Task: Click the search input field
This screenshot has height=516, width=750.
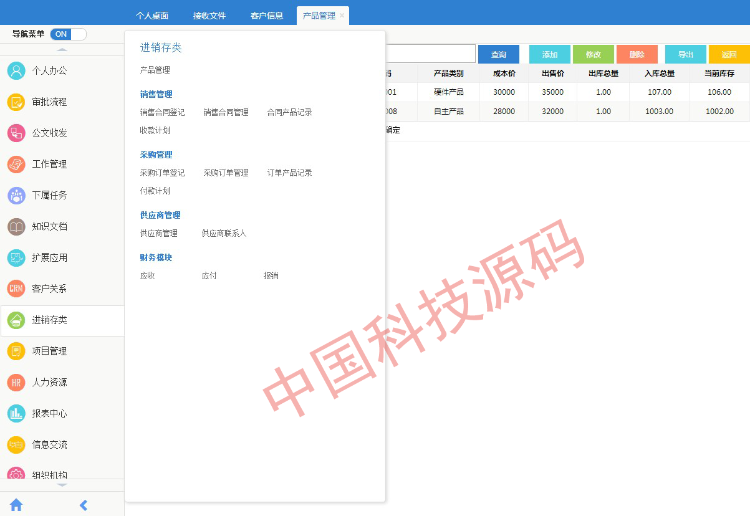Action: coord(430,54)
